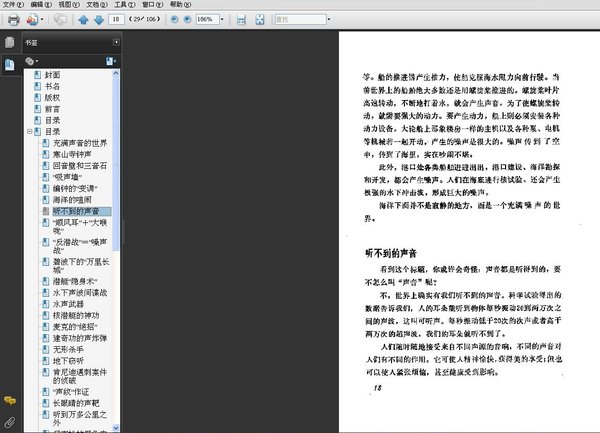Open the Comments panel speech bubble icon

click(9, 401)
